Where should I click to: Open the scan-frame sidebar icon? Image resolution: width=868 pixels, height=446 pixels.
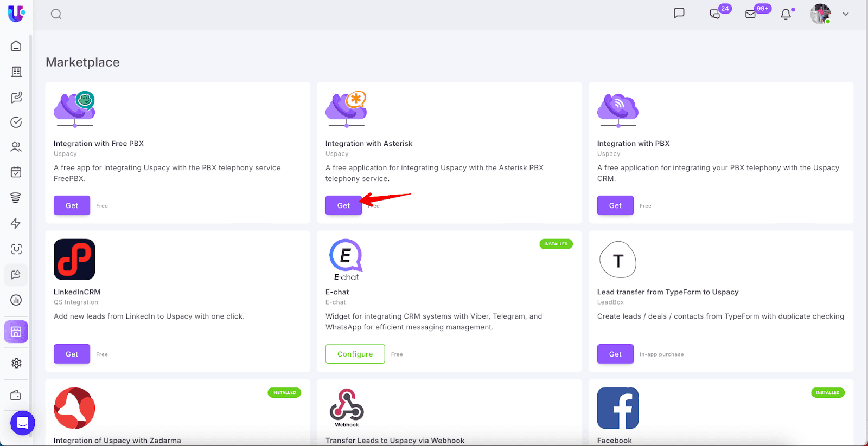[16, 249]
